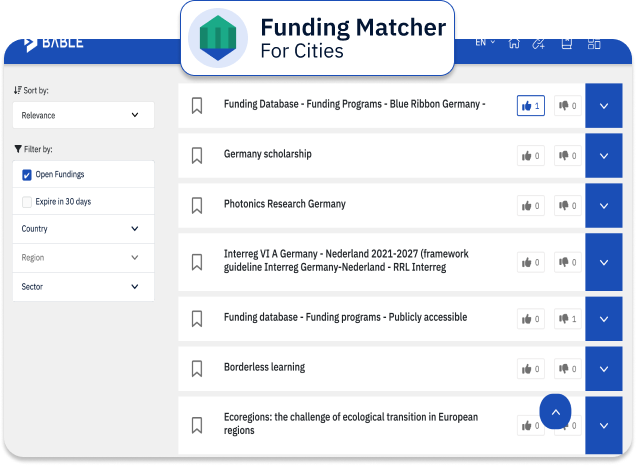Screen dimensions: 636x465
Task: Thumbs up the Borderless learning entry
Action: [531, 369]
